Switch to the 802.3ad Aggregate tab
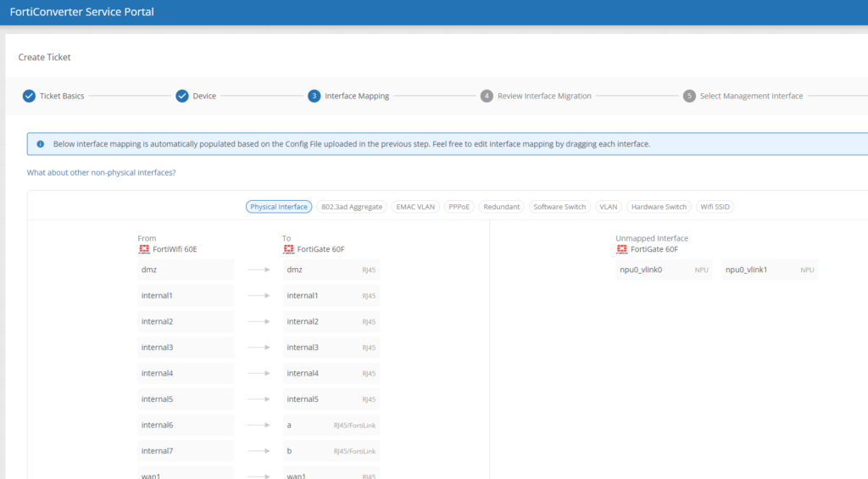Image resolution: width=868 pixels, height=479 pixels. pyautogui.click(x=352, y=207)
